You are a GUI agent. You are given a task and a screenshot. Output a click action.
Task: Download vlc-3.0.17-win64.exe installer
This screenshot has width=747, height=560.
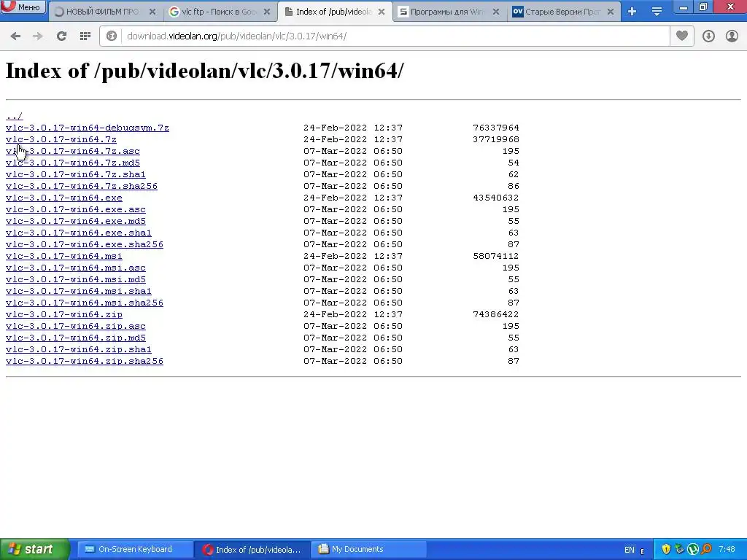[x=64, y=198]
